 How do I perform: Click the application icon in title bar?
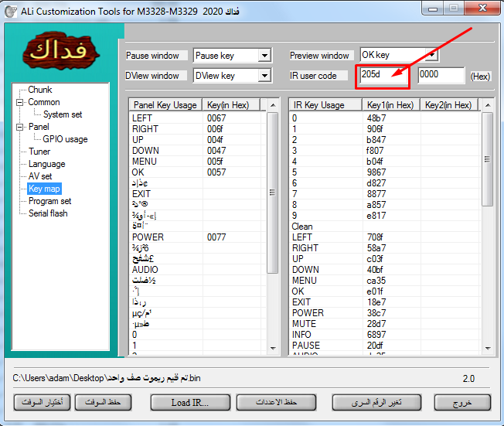[x=11, y=12]
